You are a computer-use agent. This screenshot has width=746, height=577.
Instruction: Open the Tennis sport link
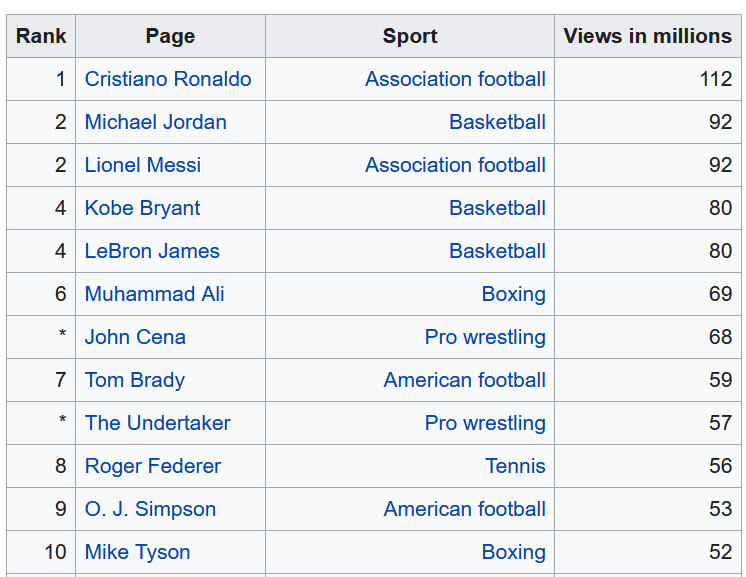pyautogui.click(x=515, y=466)
